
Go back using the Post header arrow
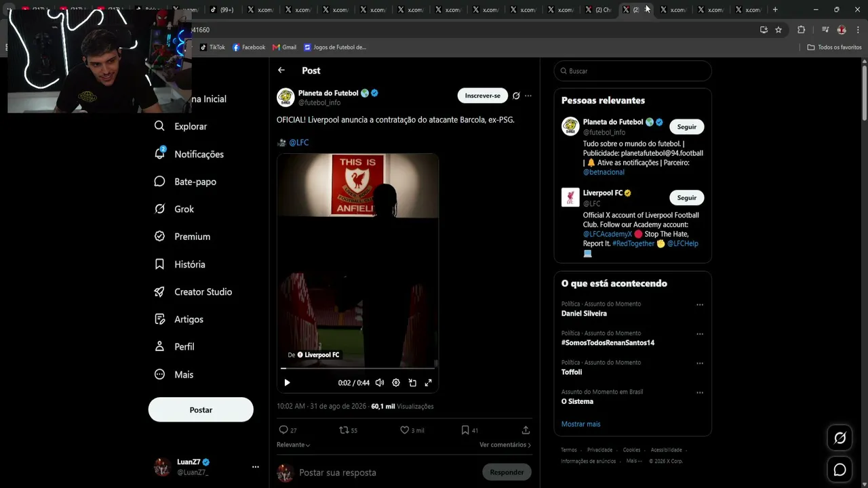tap(281, 70)
